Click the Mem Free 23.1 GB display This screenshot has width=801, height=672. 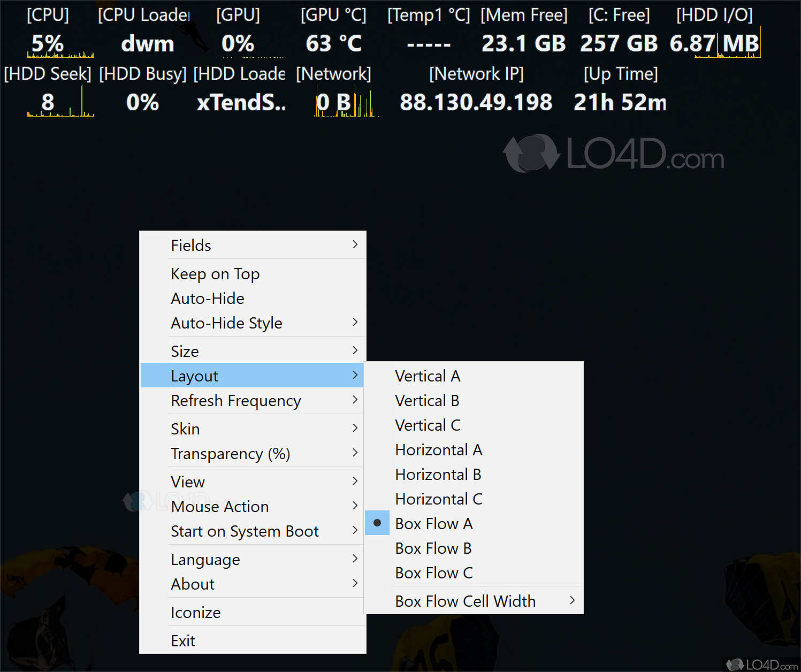tap(523, 43)
